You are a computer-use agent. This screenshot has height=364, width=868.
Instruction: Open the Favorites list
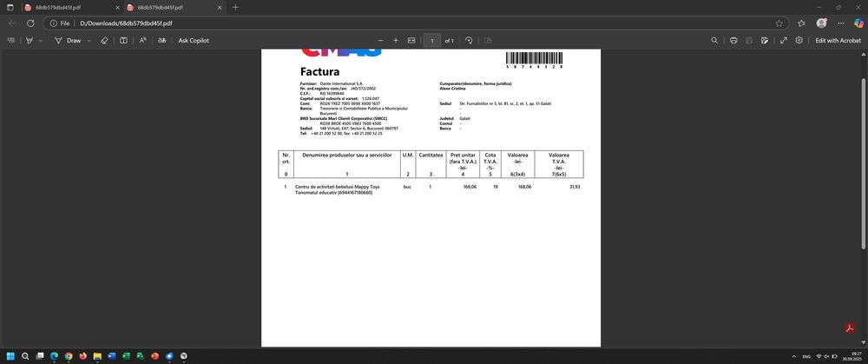801,23
